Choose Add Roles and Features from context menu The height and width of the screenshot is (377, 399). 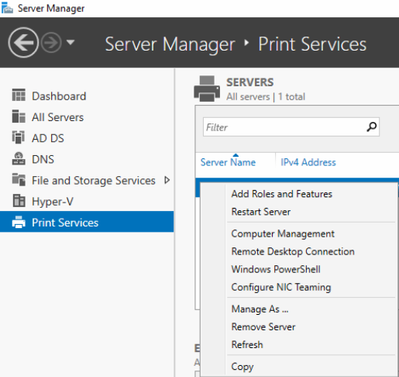click(x=282, y=194)
